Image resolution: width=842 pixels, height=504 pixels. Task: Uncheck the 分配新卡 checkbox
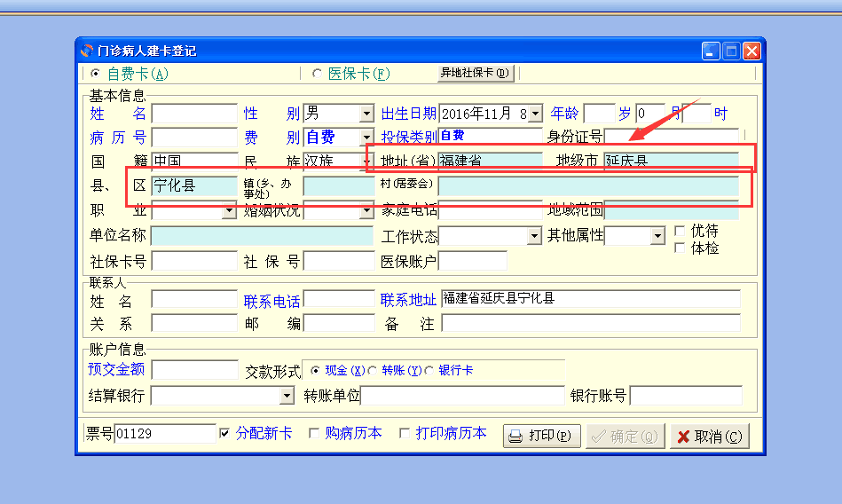224,433
